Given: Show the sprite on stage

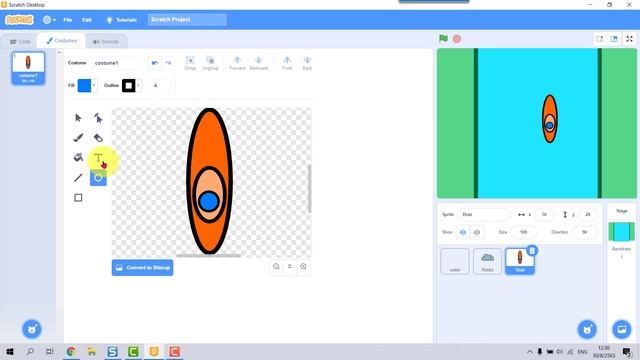Looking at the screenshot, I should [463, 232].
